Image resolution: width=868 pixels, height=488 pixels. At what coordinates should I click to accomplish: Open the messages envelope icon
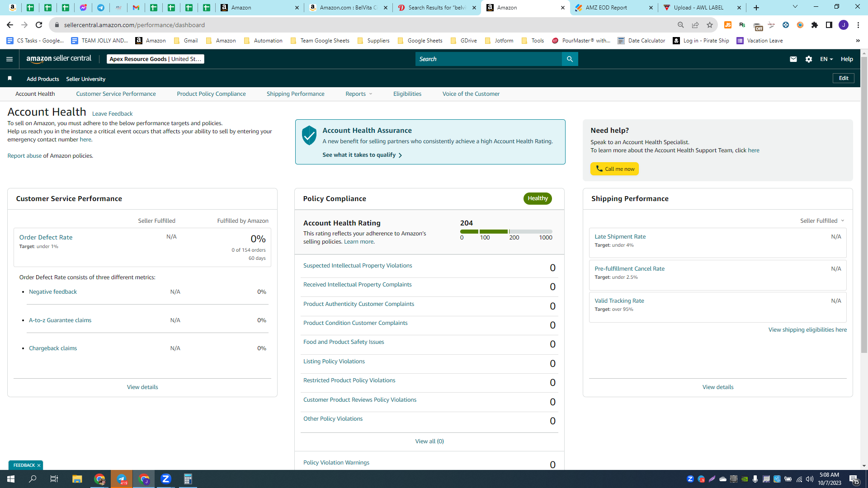(793, 59)
